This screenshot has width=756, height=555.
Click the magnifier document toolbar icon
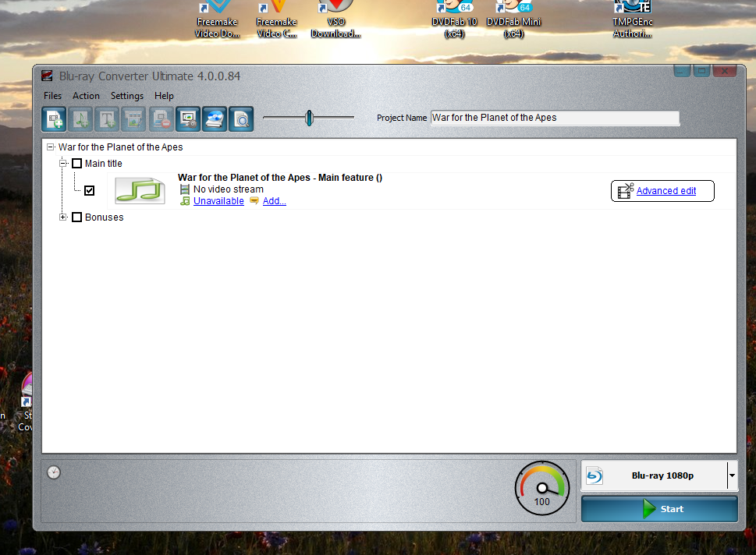(241, 118)
